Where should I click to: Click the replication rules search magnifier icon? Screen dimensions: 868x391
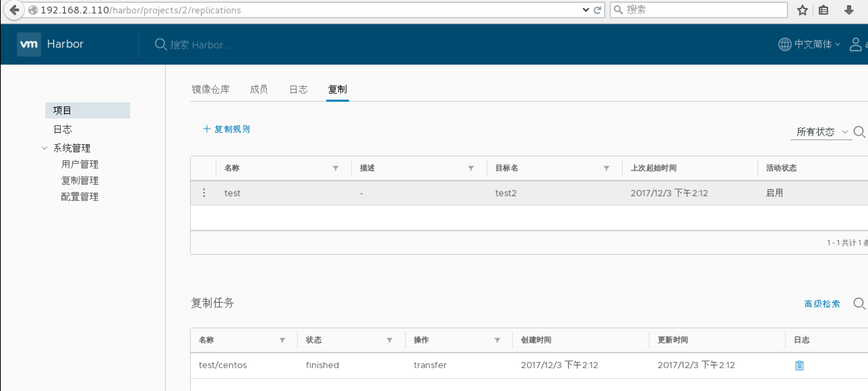point(859,132)
